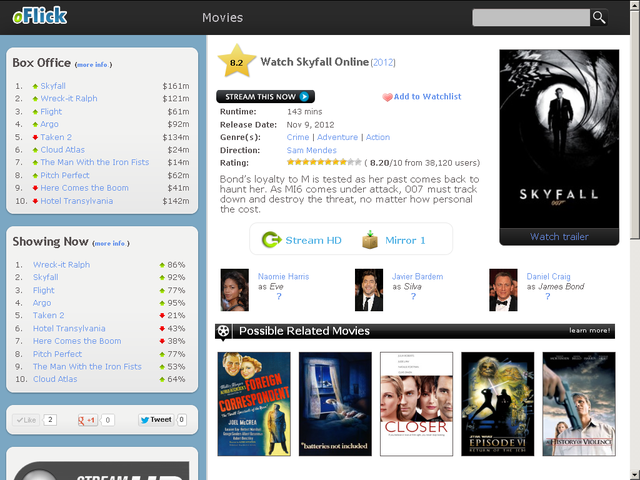Screen dimensions: 640x480
Task: Open the Crime genre link
Action: tap(298, 137)
